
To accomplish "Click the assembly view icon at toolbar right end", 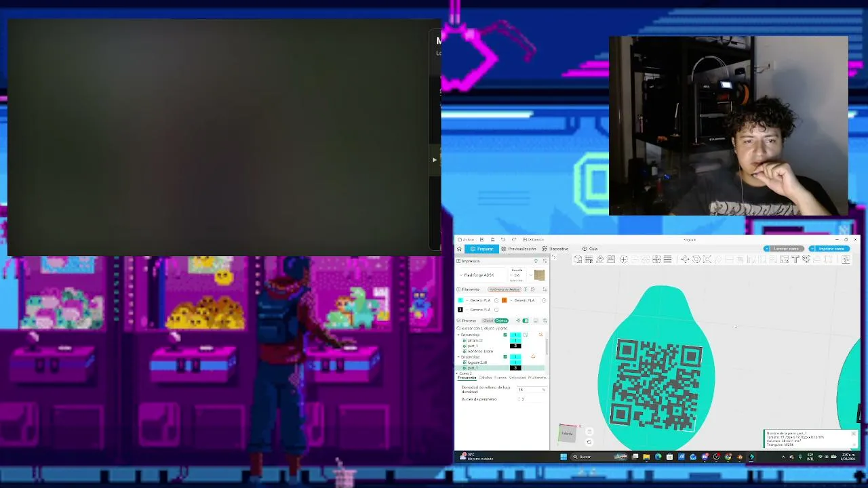I will [846, 259].
